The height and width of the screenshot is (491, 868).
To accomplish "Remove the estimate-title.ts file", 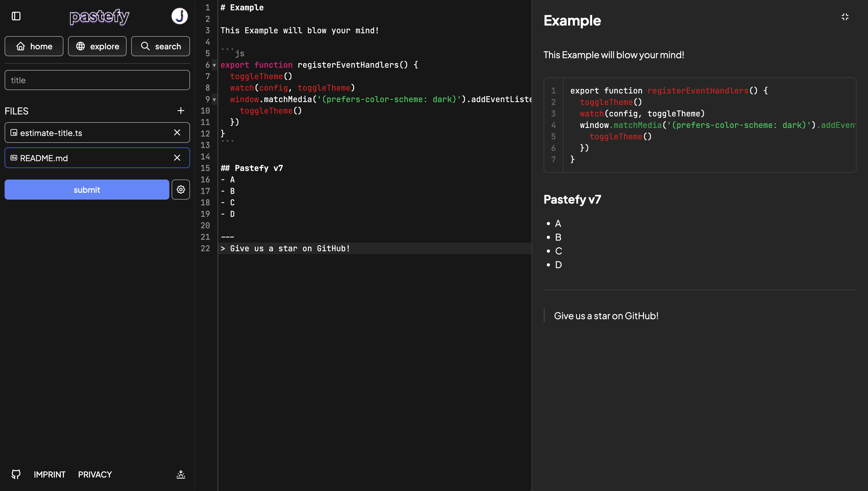I will (x=177, y=133).
